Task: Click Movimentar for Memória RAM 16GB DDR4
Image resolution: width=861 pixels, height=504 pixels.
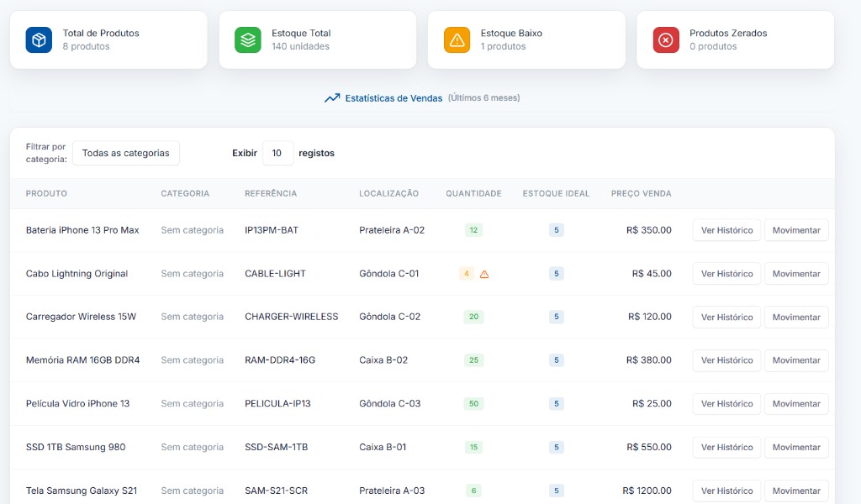Action: point(796,360)
